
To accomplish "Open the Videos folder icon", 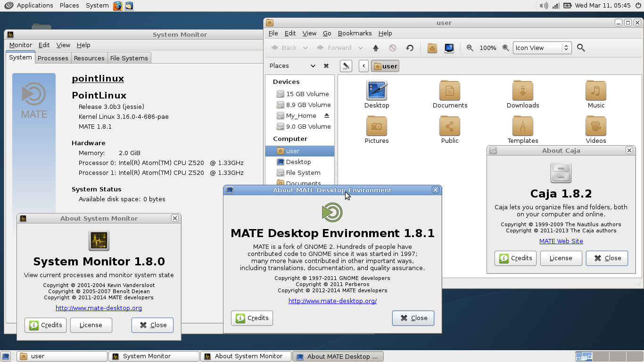I will [596, 130].
